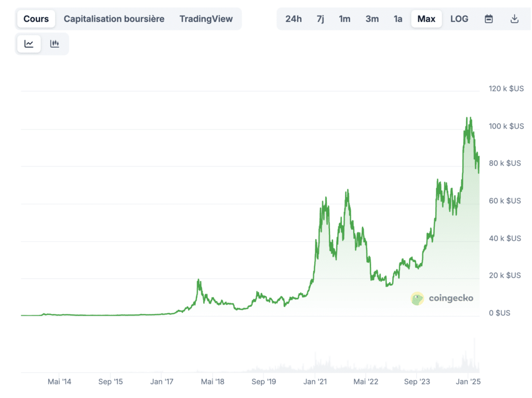
Task: Open the TradingView tab
Action: coord(206,19)
